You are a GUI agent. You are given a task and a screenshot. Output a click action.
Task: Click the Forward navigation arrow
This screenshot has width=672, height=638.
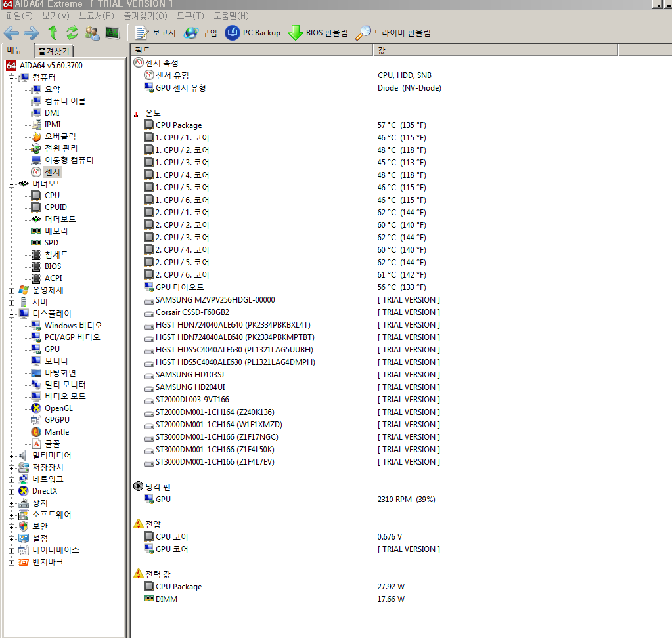32,33
